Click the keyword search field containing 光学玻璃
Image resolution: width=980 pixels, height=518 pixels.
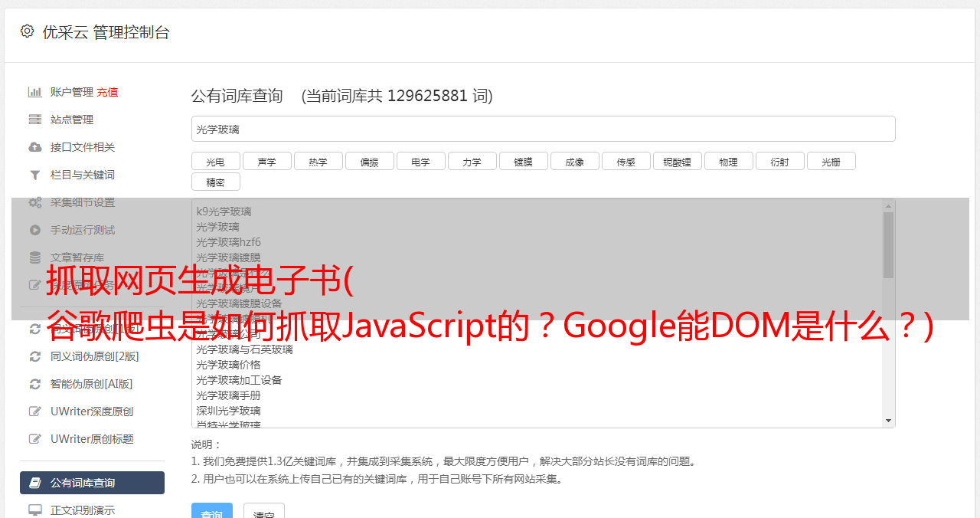point(543,129)
